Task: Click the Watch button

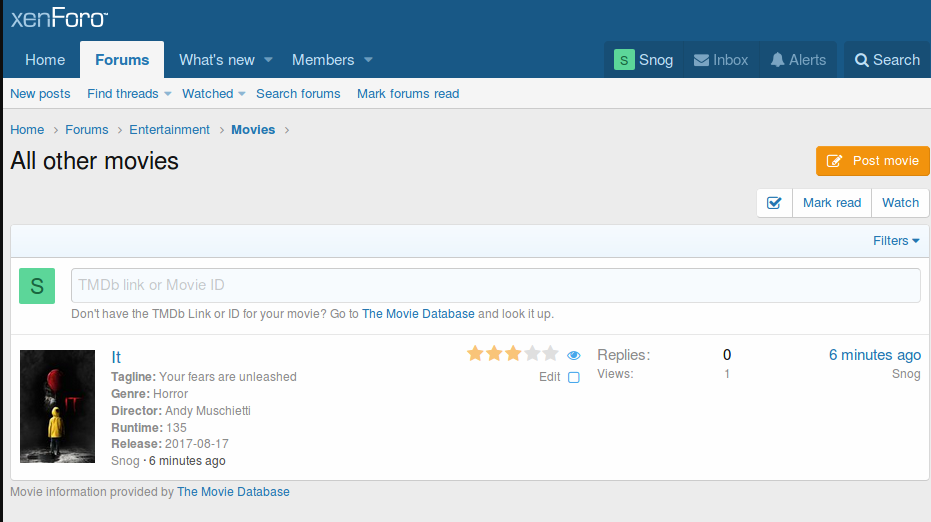Action: 900,203
